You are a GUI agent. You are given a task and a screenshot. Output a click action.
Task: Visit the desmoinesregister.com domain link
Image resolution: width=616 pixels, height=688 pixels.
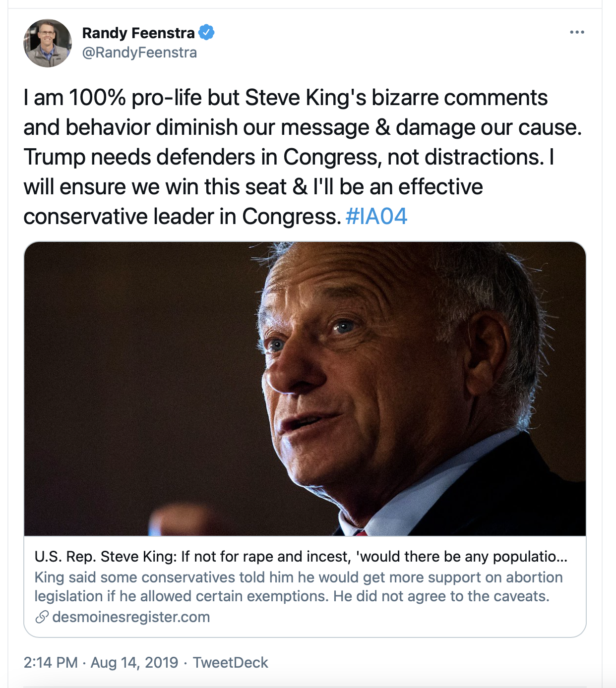131,617
